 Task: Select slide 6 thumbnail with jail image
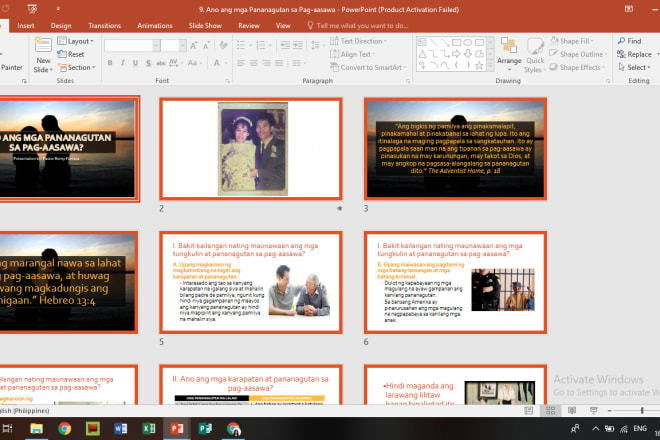pos(455,282)
